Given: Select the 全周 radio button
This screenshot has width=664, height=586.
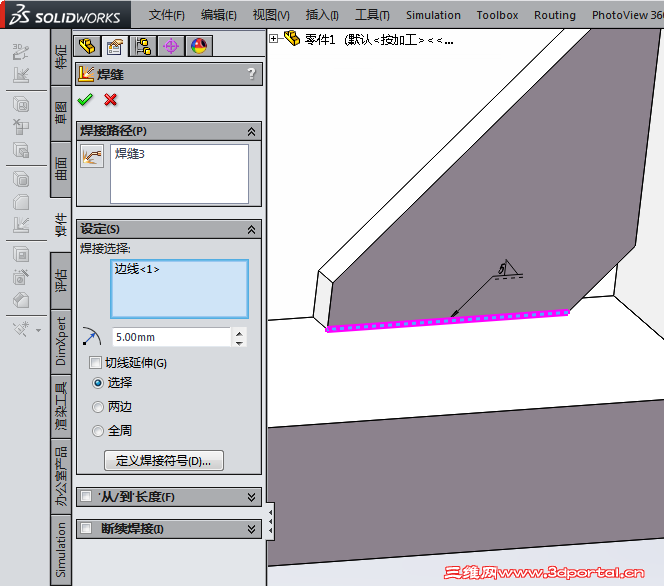Looking at the screenshot, I should (98, 431).
